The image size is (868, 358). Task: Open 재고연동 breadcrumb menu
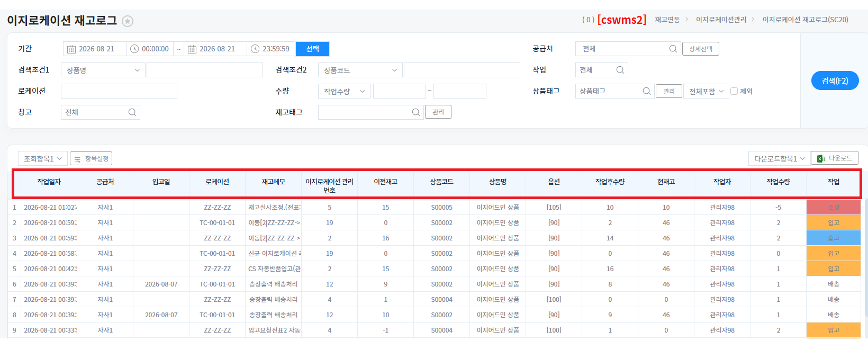coord(667,20)
